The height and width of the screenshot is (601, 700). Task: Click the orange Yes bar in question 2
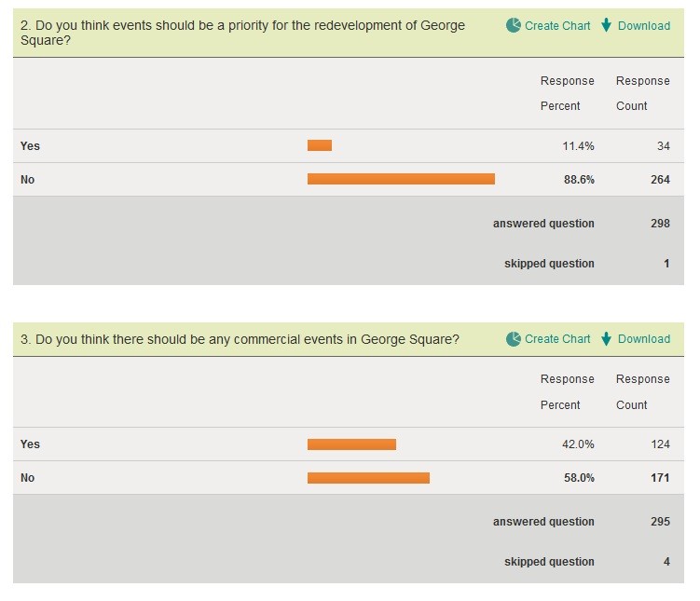[x=320, y=145]
